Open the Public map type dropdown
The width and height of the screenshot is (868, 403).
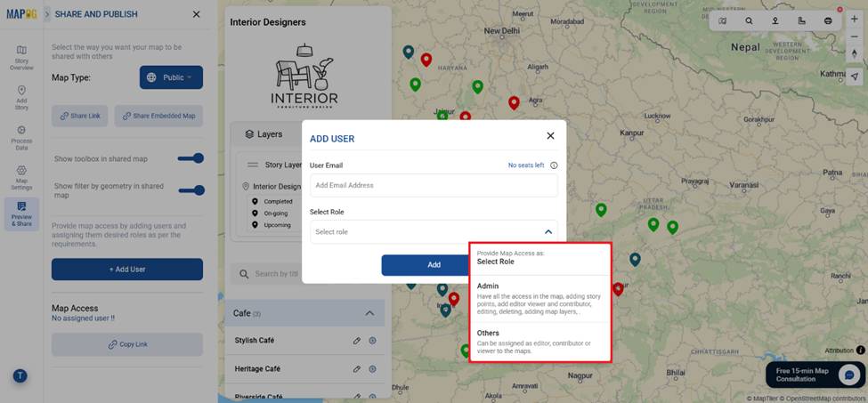pos(171,77)
